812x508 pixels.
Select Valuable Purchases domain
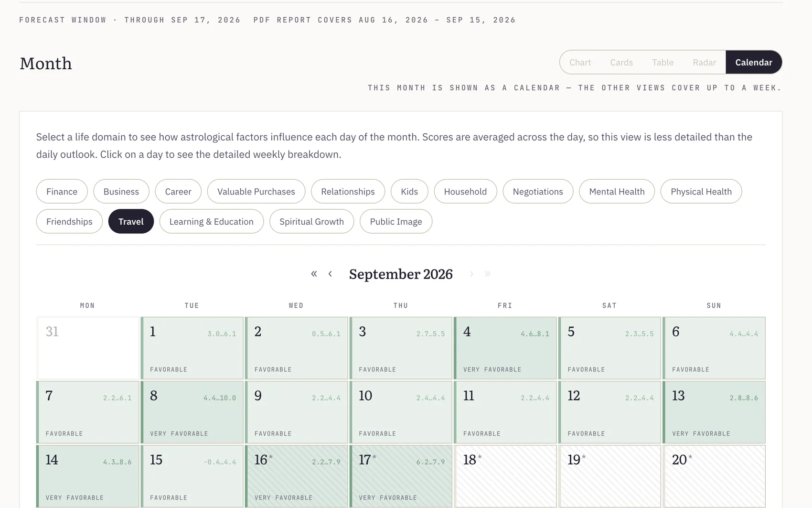[x=256, y=191]
